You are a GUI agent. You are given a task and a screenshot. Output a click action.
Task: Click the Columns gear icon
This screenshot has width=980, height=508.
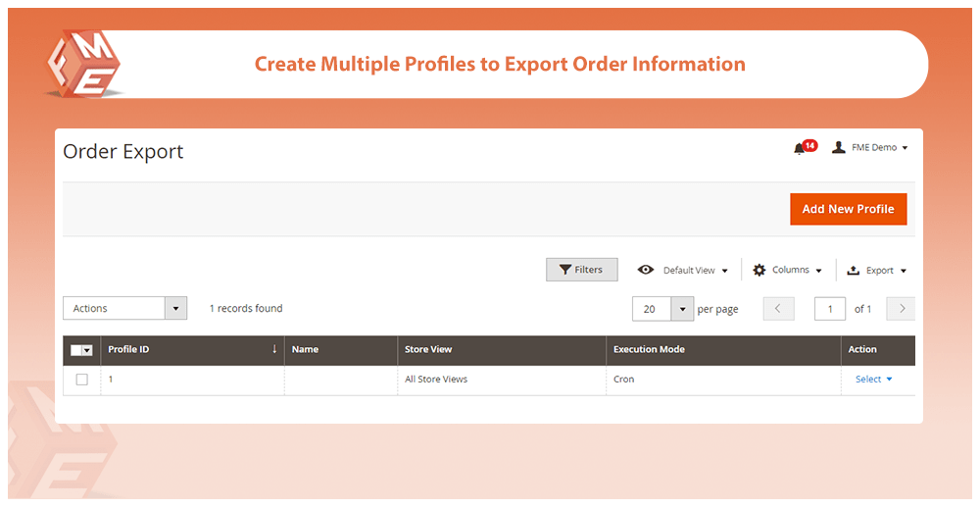pos(759,270)
